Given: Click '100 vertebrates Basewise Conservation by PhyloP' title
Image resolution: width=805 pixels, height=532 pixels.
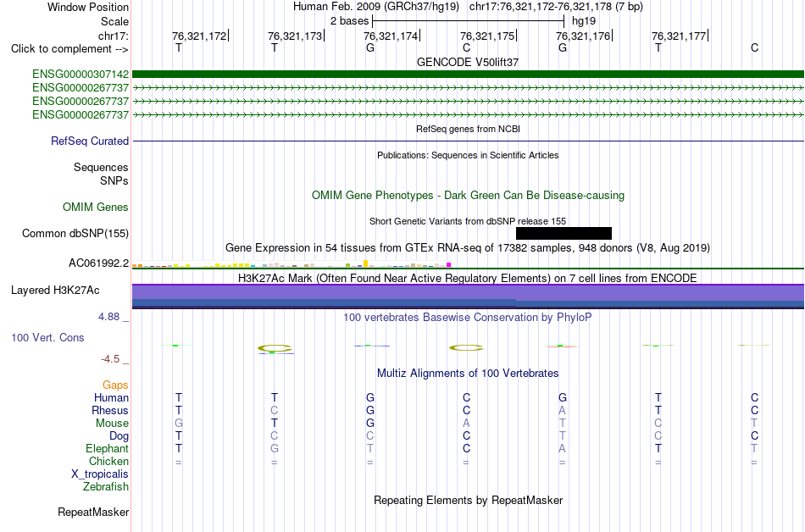Looking at the screenshot, I should (468, 317).
